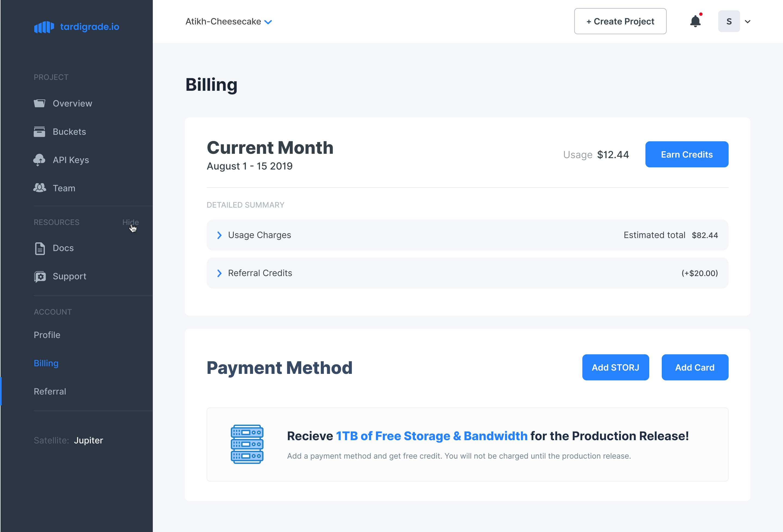The image size is (783, 532).
Task: Expand the account menu arrow beside avatar
Action: pos(748,21)
